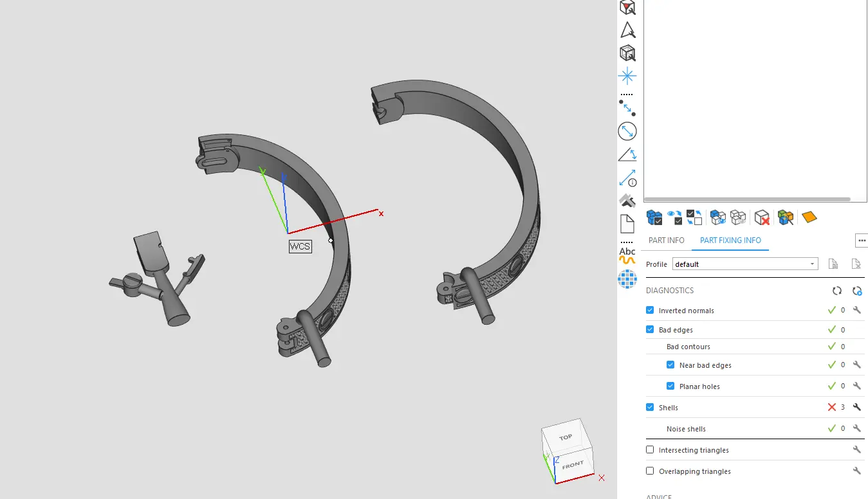
Task: Click the orange wave texture icon
Action: click(x=627, y=260)
